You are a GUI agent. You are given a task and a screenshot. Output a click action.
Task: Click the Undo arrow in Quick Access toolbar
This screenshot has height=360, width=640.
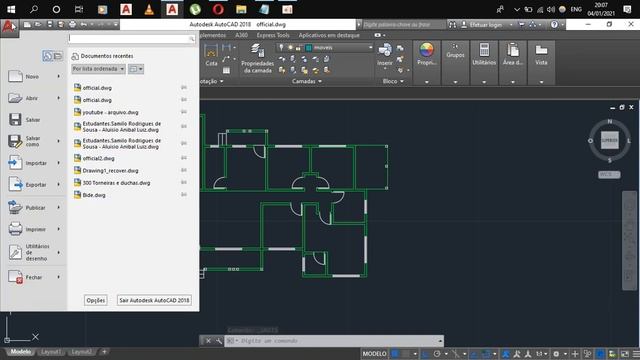tap(84, 24)
